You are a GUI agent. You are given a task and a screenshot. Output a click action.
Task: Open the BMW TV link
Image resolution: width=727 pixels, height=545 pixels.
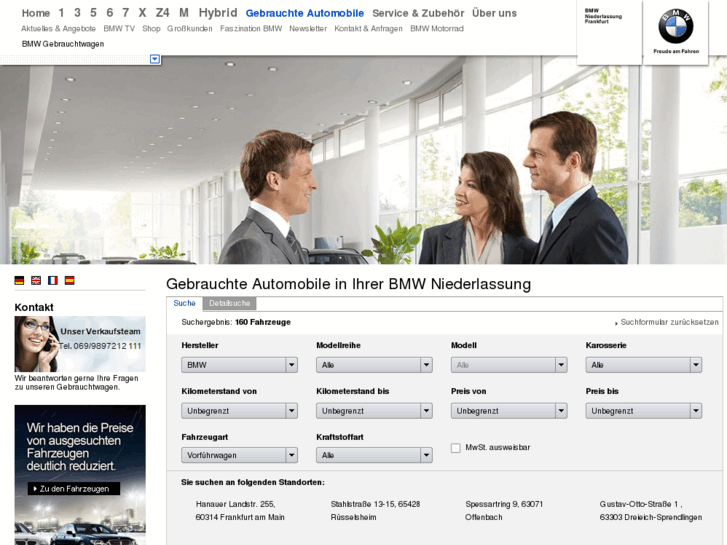119,29
